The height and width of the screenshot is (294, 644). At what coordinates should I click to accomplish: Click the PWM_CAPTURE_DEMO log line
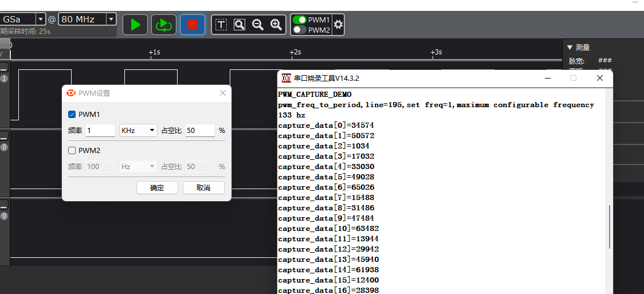tap(315, 95)
